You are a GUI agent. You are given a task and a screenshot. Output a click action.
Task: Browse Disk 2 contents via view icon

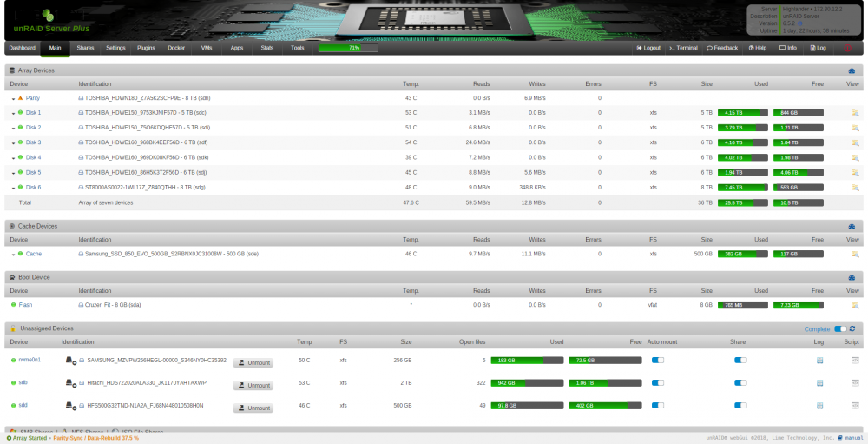click(x=855, y=128)
